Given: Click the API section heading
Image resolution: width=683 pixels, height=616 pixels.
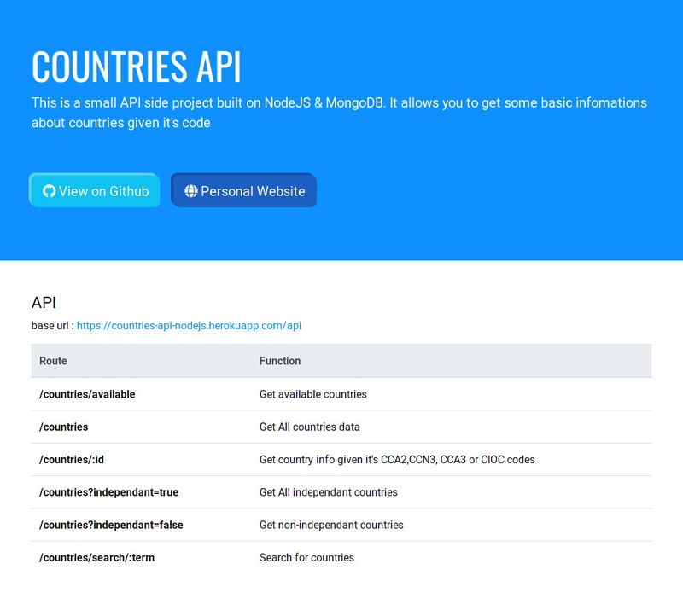Looking at the screenshot, I should tap(44, 303).
